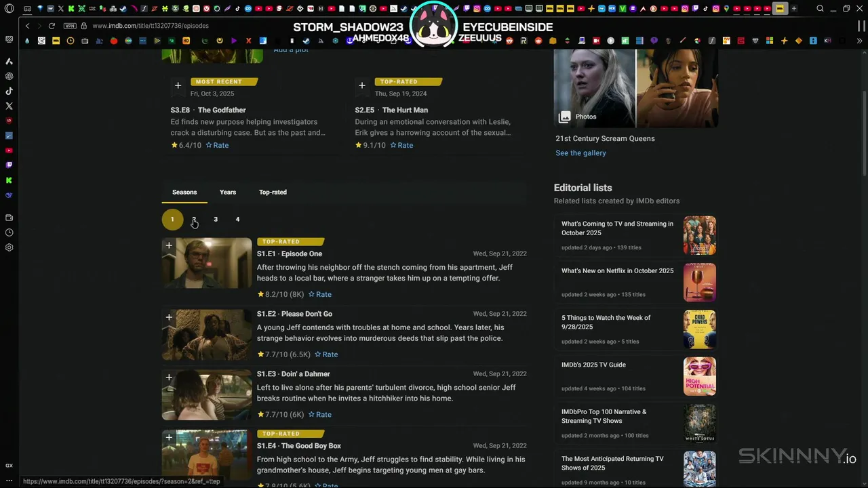Open the Opera GX main menu icon
868x488 pixels.
click(9, 9)
